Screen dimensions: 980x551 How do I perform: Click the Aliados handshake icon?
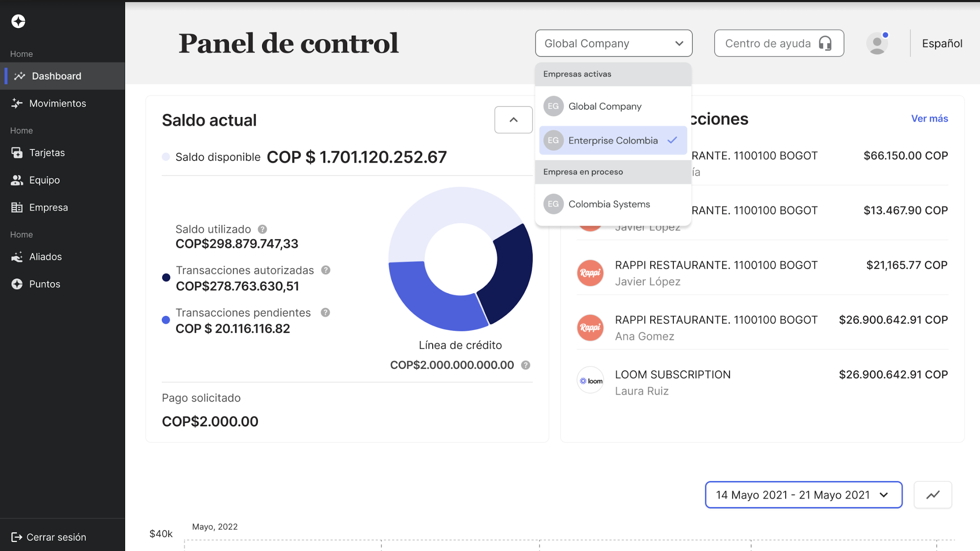pos(17,257)
